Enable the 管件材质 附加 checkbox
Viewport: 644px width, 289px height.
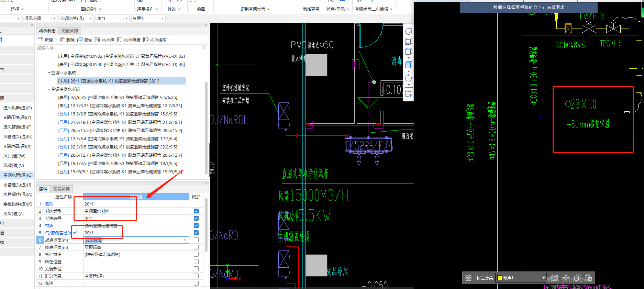point(196,254)
